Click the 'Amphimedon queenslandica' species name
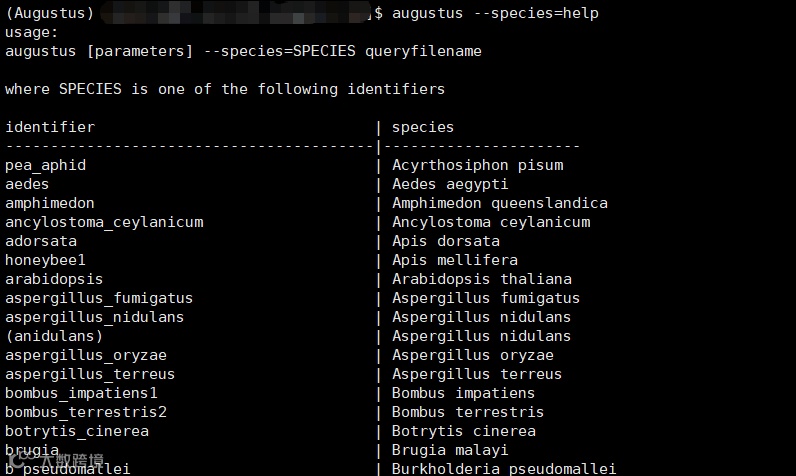The width and height of the screenshot is (796, 476). [500, 203]
